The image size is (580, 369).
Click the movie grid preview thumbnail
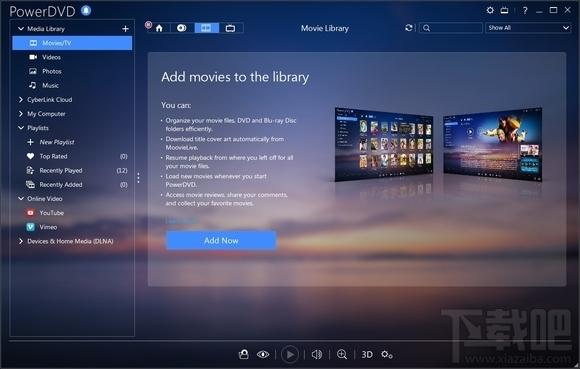tap(384, 144)
